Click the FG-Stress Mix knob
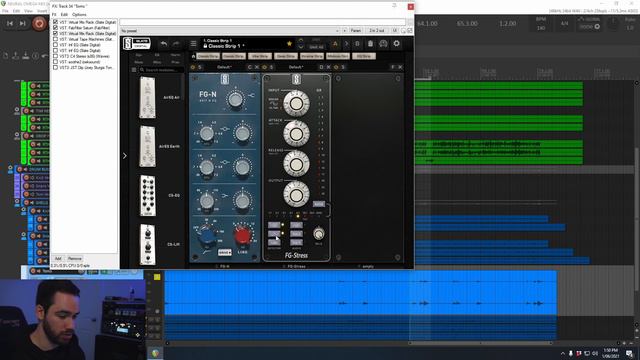Viewport: 640px width, 360px height. pyautogui.click(x=318, y=234)
